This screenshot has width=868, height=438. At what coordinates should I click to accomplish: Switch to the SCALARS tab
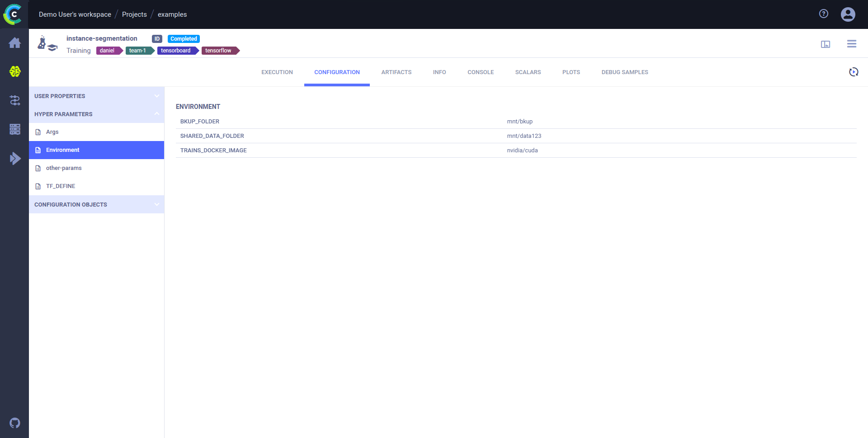point(528,72)
